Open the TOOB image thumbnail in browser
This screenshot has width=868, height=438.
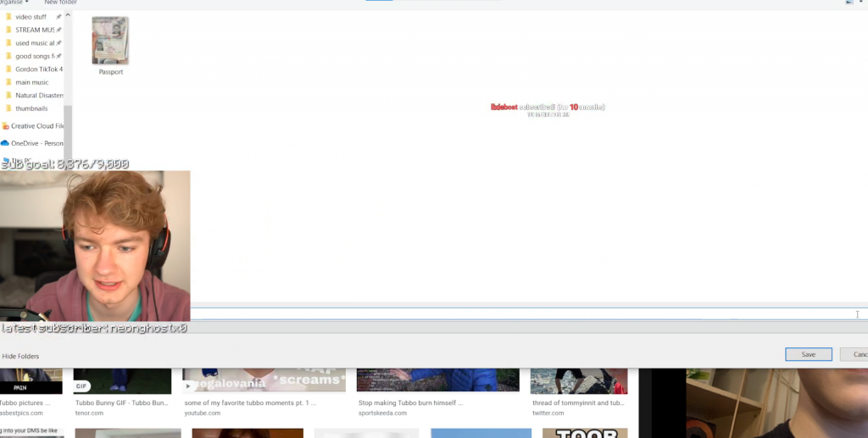585,433
